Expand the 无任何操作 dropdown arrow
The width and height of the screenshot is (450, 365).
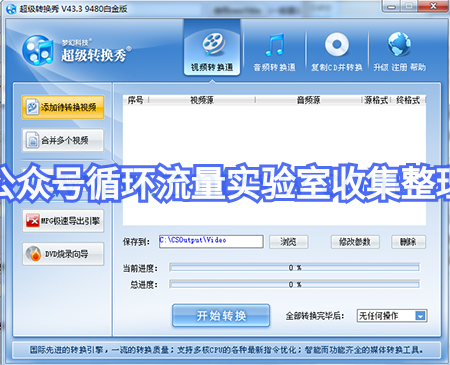[x=420, y=316]
